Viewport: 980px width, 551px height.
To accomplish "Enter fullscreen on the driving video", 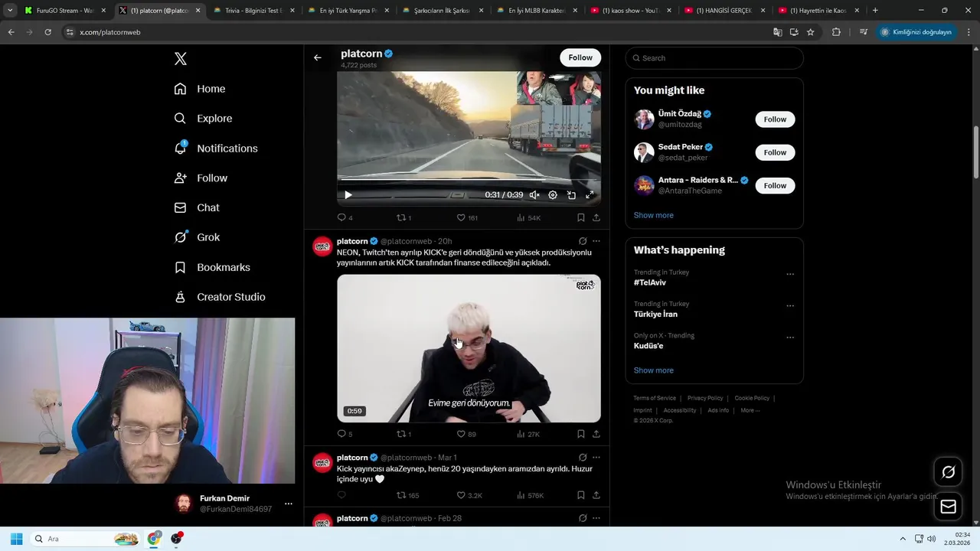I will point(590,195).
